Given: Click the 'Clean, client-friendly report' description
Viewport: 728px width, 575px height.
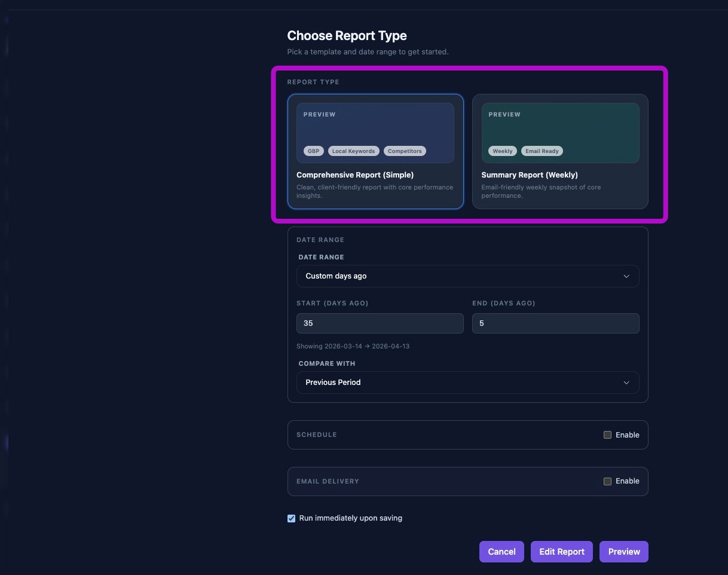Looking at the screenshot, I should [x=375, y=191].
